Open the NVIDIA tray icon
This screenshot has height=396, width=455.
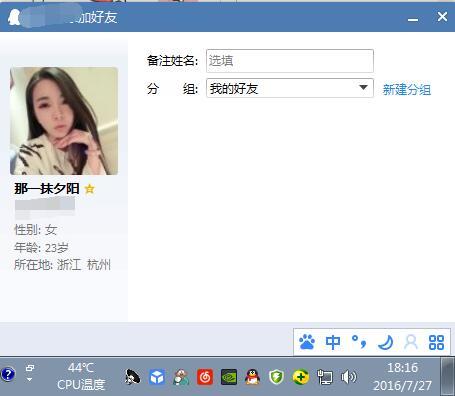coord(229,377)
